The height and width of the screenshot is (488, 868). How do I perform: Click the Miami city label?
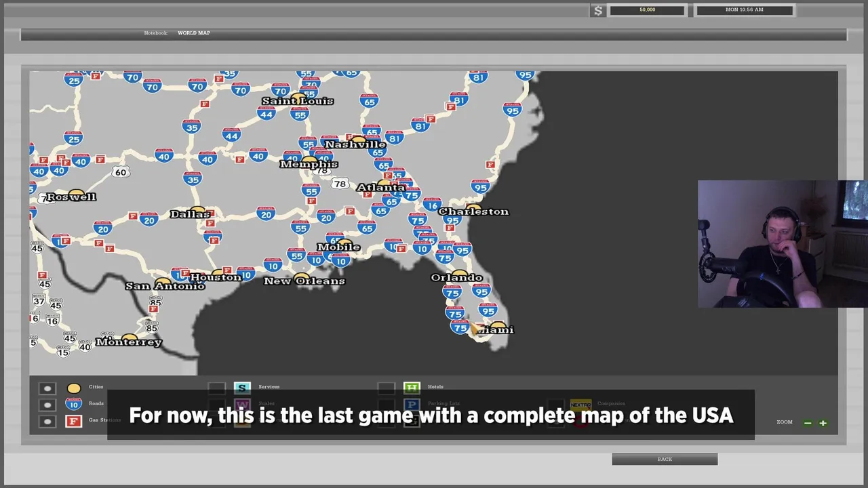[x=496, y=329]
